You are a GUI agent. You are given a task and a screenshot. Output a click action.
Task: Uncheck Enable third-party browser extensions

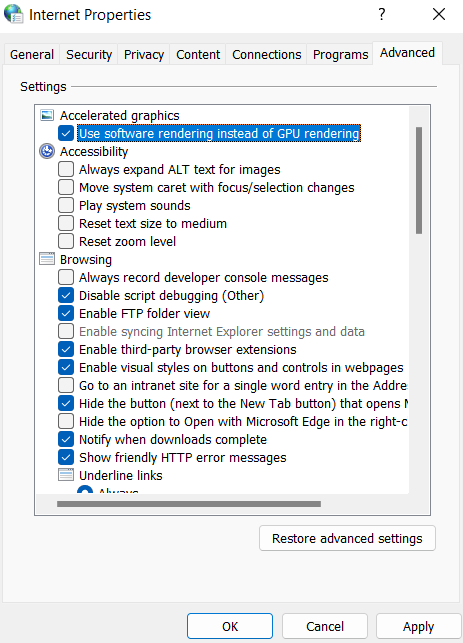66,349
